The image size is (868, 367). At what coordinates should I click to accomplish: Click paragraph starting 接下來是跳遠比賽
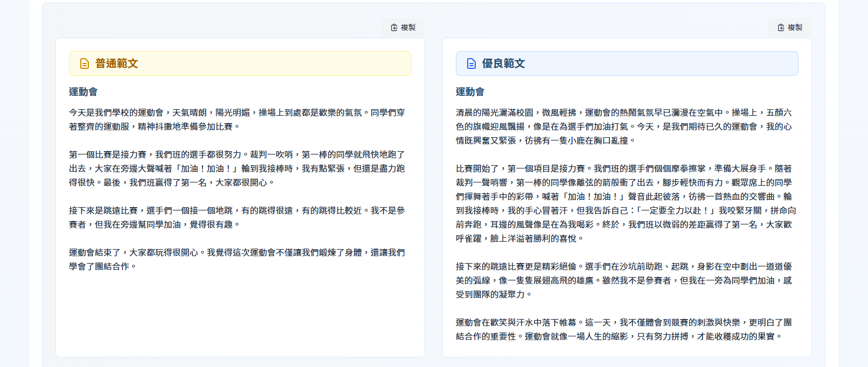tap(237, 217)
